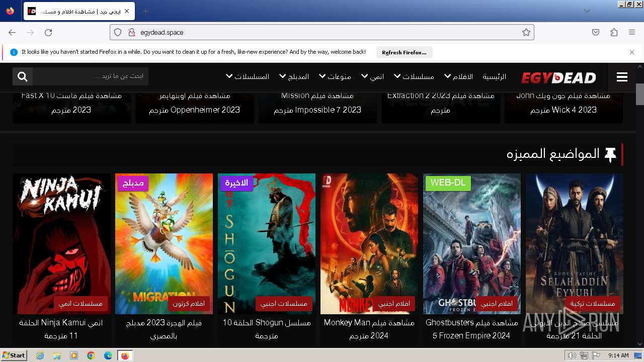Screen dimensions: 644x362
Task: Open Oppenheimer 2023 title link
Action: [195, 103]
